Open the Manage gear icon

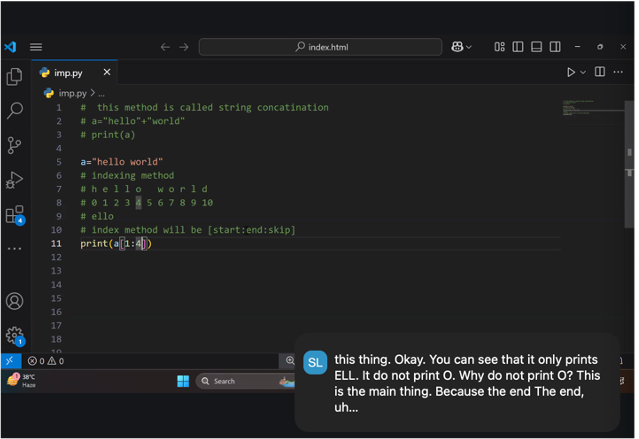coord(15,336)
